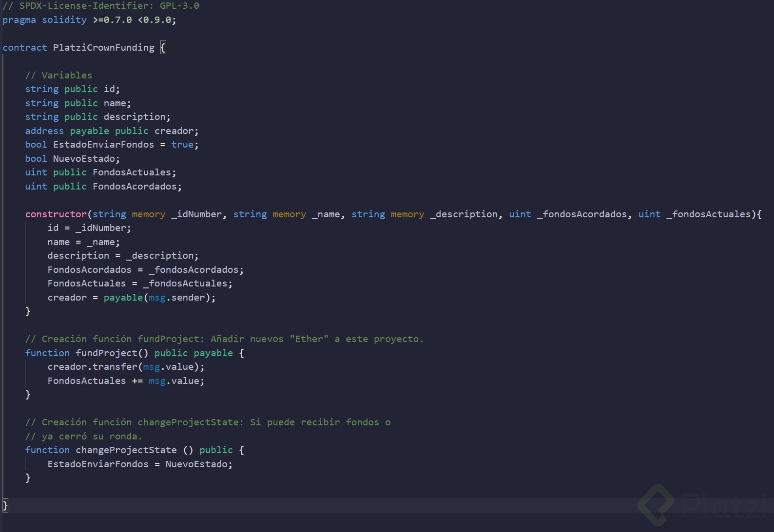The height and width of the screenshot is (532, 774).
Task: Click the 'creador.transfer(msg.value);' line
Action: (x=126, y=367)
